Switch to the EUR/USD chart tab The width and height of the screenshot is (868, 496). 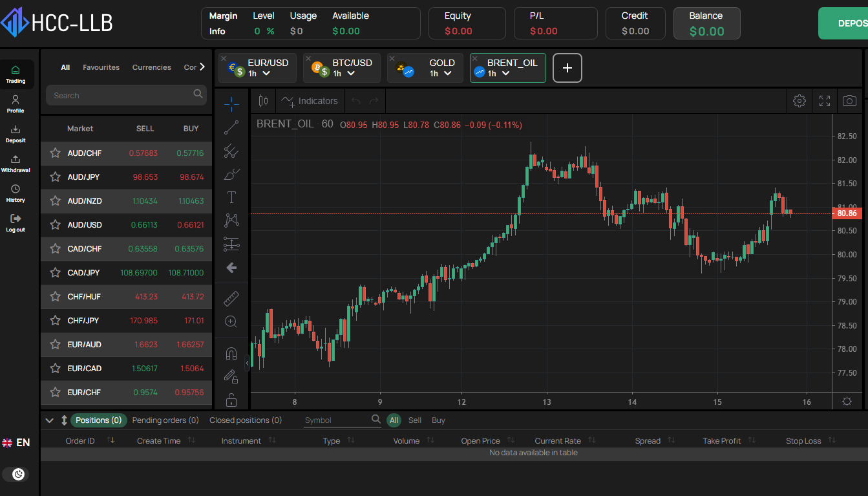pos(257,68)
